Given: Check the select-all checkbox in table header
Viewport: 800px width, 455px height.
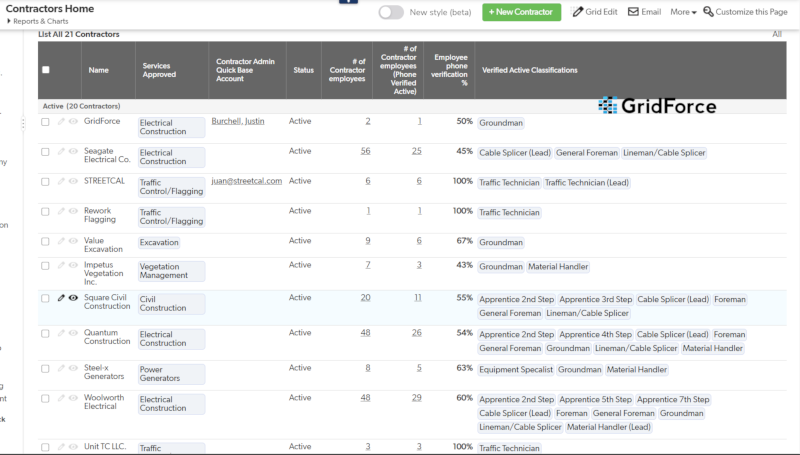Looking at the screenshot, I should pyautogui.click(x=46, y=70).
